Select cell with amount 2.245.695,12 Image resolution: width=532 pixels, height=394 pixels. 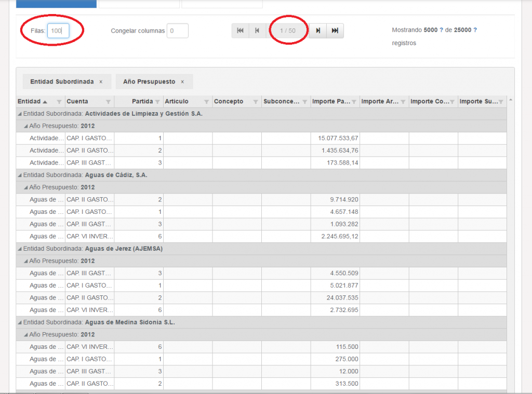[x=335, y=236]
